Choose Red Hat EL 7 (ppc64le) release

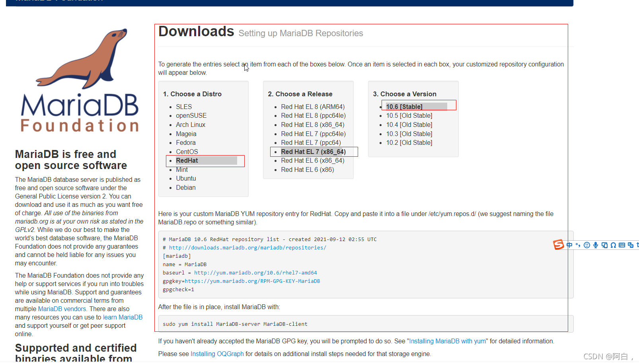[313, 134]
